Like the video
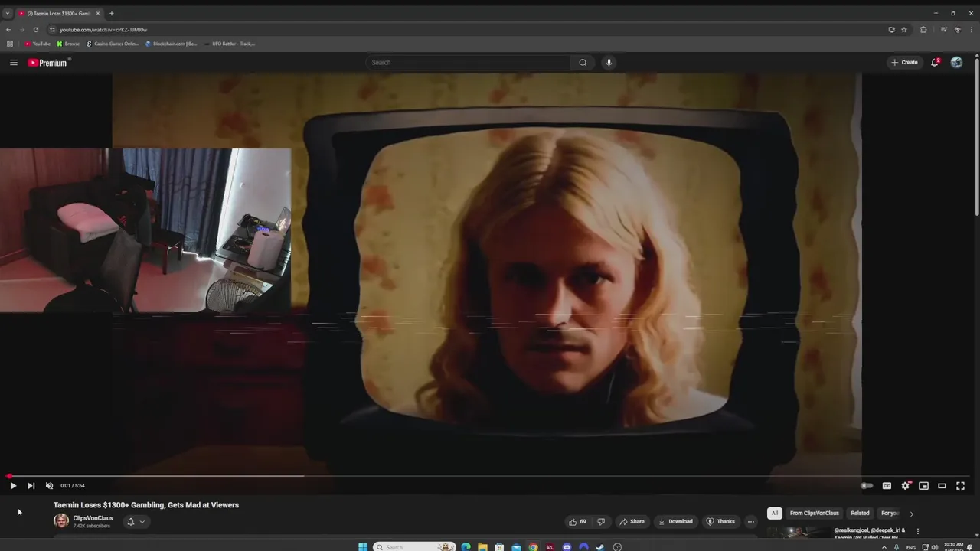The height and width of the screenshot is (551, 980). (x=577, y=522)
